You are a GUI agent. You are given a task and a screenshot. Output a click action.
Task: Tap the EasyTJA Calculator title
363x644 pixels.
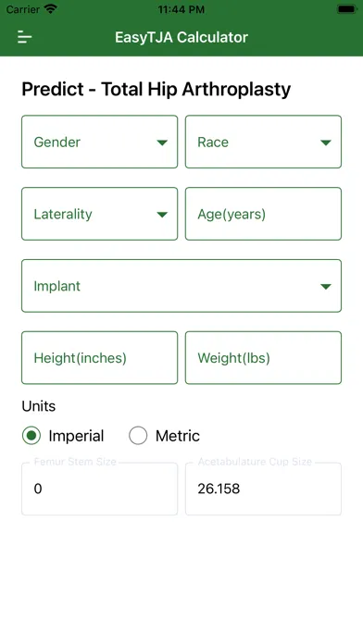[181, 37]
